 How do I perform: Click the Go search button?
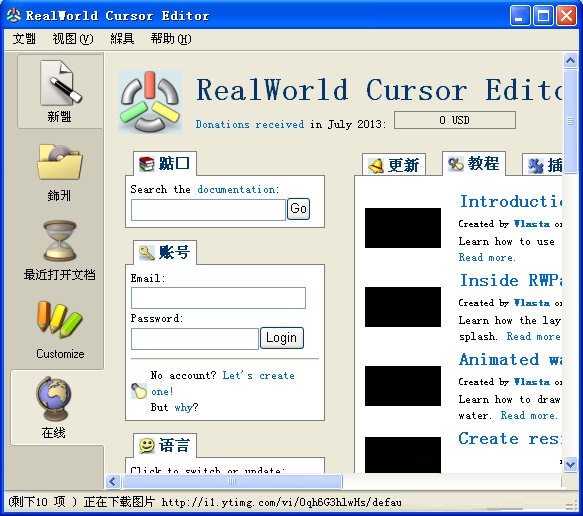coord(298,209)
